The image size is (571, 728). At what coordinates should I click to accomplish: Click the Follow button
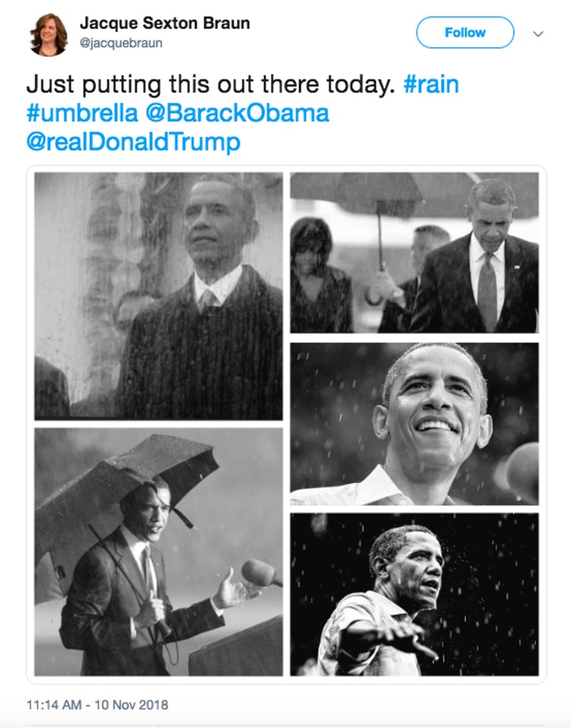(x=465, y=33)
